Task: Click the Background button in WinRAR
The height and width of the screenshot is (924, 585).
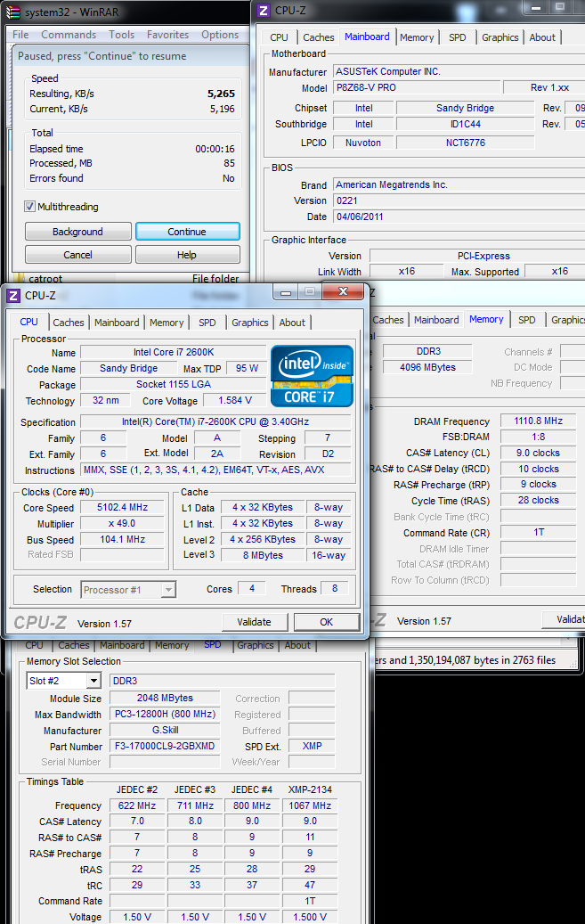Action: click(x=77, y=232)
